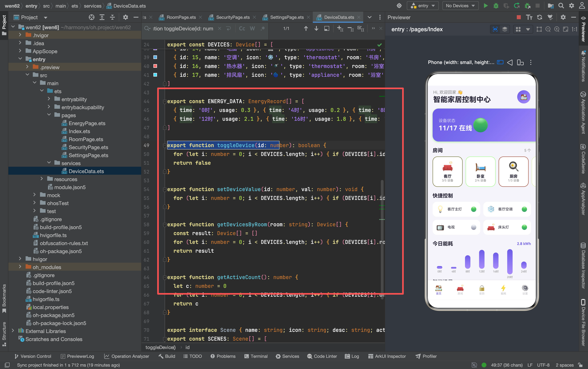Refresh the Previewer panel
Image resolution: width=588 pixels, height=369 pixels.
pyautogui.click(x=539, y=17)
